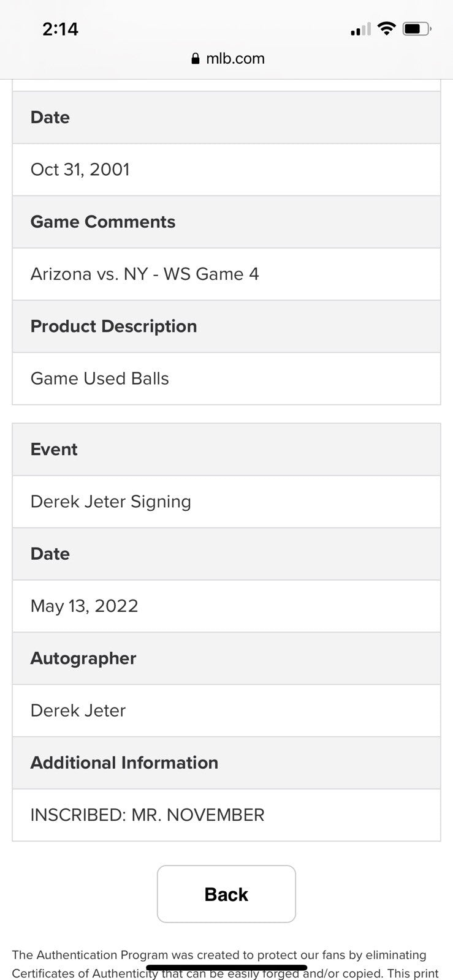The image size is (453, 980).
Task: Select the Arizona vs. NY - WS Game 4 text
Action: pos(145,274)
